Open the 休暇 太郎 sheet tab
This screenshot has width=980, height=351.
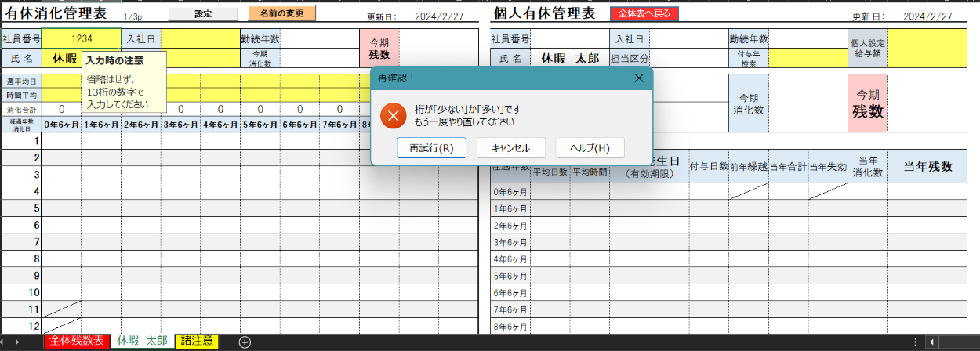click(x=142, y=341)
